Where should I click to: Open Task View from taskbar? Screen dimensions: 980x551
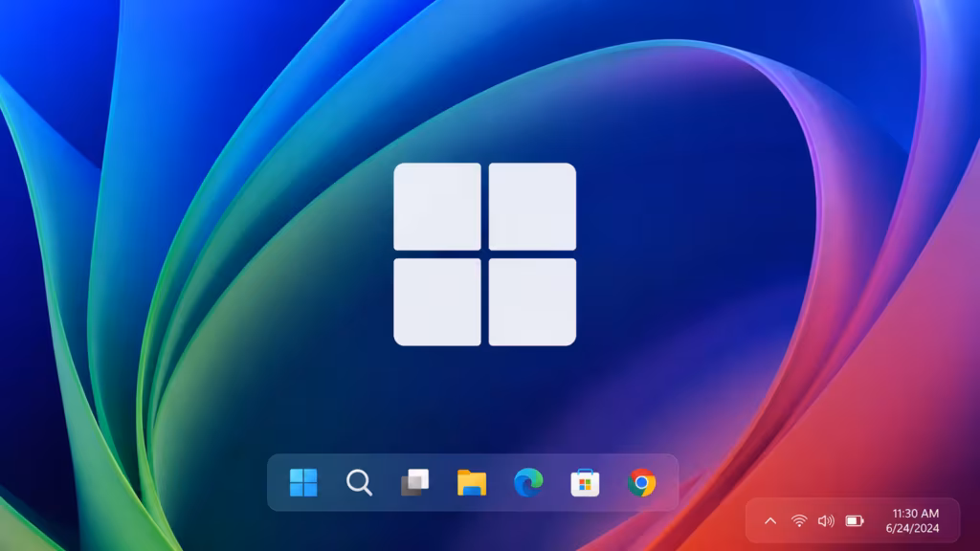(x=415, y=482)
